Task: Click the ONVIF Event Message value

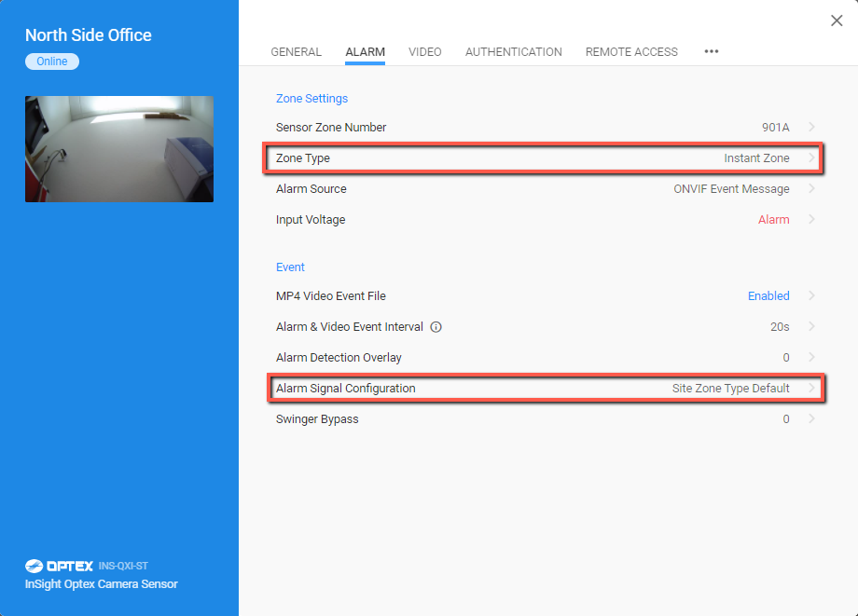Action: pyautogui.click(x=731, y=189)
